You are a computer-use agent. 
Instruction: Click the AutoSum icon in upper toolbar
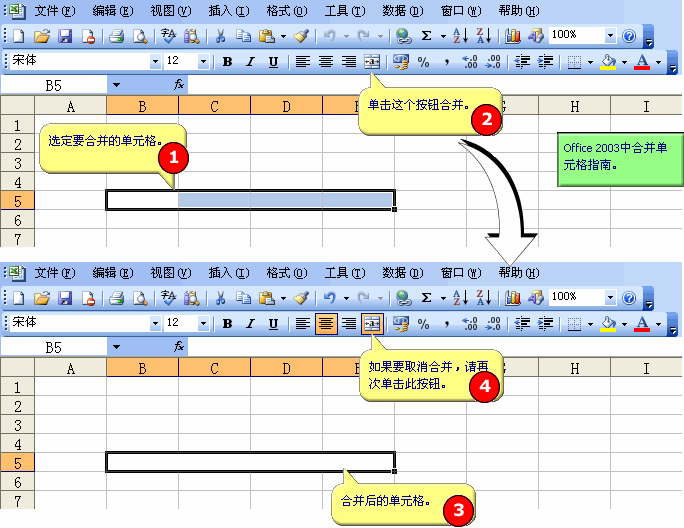(426, 35)
